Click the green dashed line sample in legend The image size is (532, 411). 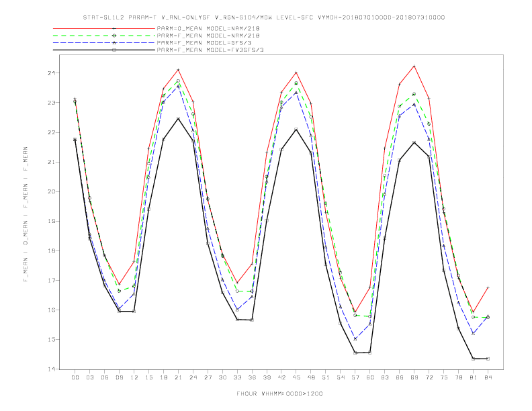(x=104, y=36)
